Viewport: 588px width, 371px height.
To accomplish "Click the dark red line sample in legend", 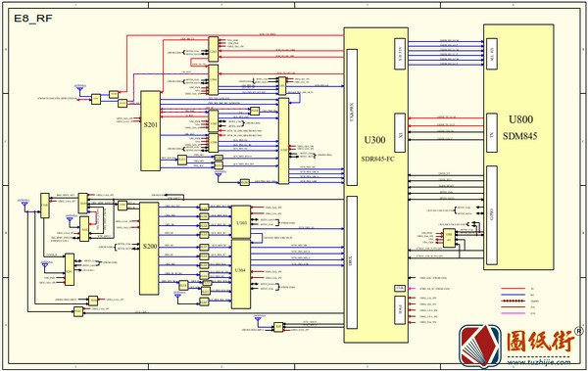I will point(513,307).
